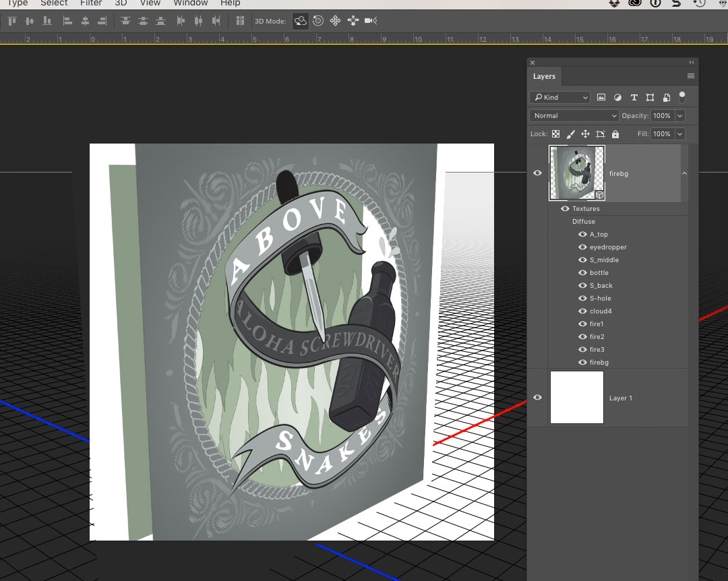
Task: Collapse the panel with double arrows
Action: [692, 62]
